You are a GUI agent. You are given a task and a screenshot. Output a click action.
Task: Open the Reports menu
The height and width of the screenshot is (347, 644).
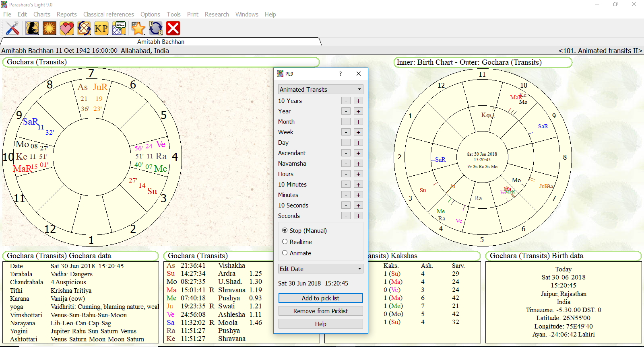(x=67, y=14)
